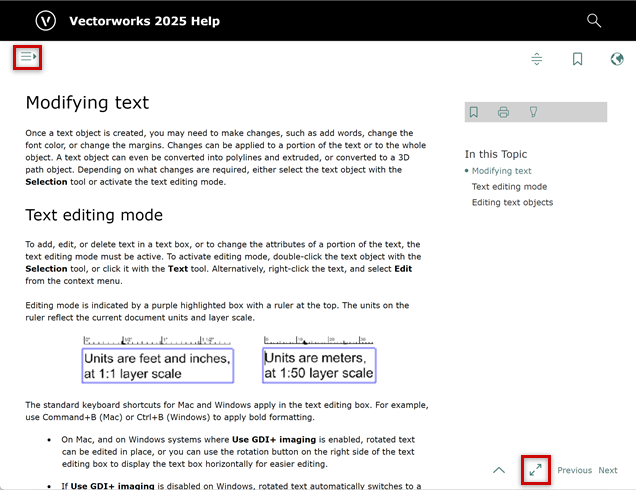Go to Editing text objects section

click(512, 203)
